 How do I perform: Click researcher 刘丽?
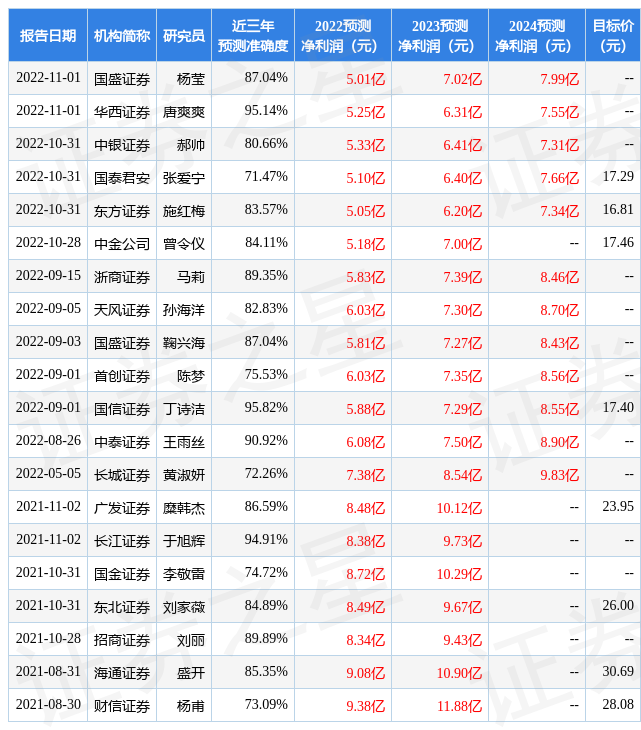[x=191, y=641]
